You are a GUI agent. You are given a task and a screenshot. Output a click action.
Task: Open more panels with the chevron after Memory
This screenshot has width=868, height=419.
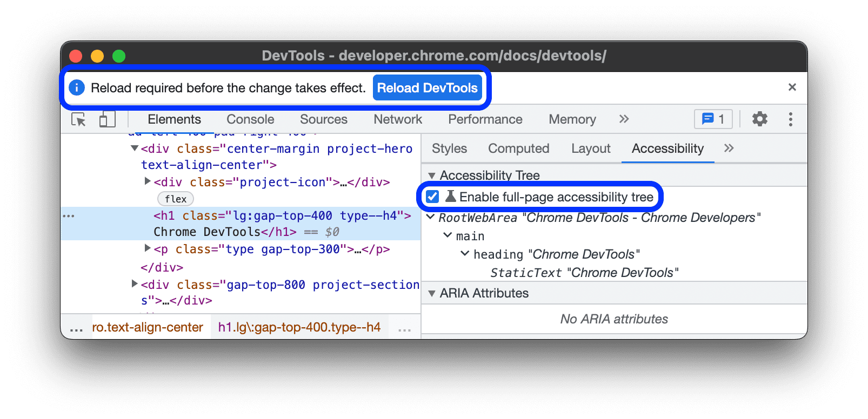(624, 119)
